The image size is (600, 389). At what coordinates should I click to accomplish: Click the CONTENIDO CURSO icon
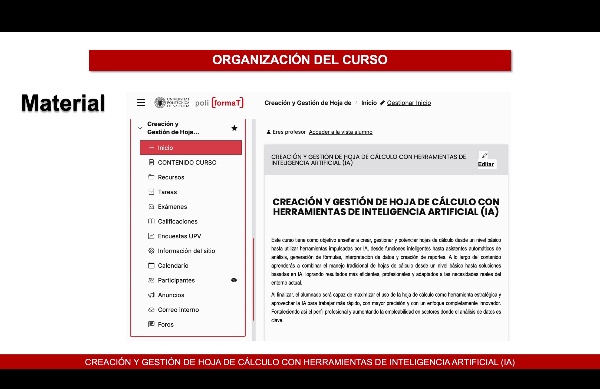tap(151, 162)
